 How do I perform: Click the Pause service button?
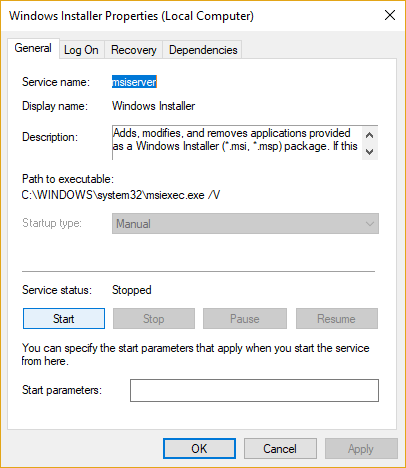tap(245, 319)
